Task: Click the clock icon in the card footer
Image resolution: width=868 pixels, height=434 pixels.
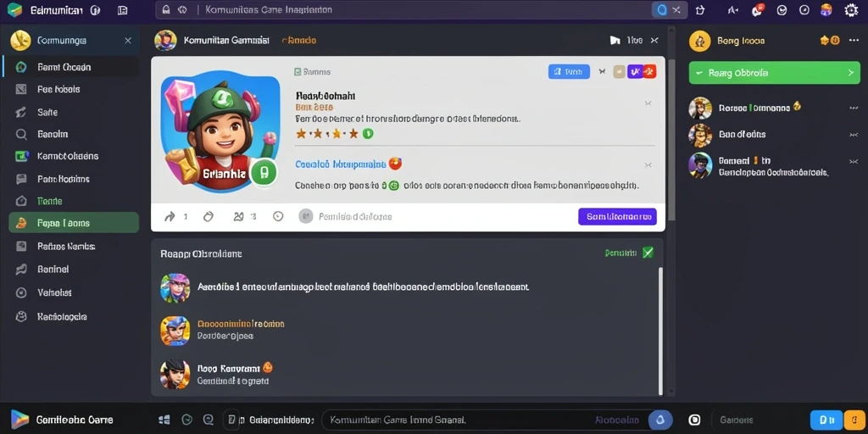Action: pyautogui.click(x=278, y=216)
